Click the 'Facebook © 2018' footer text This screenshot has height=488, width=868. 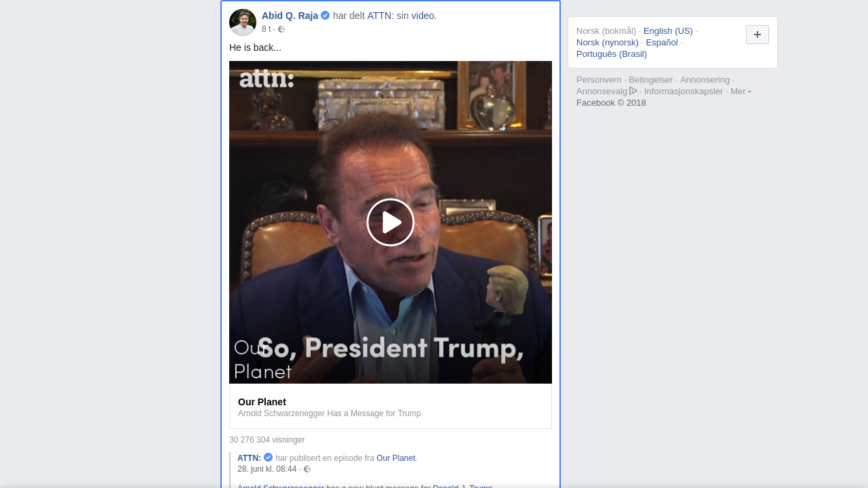[x=611, y=102]
